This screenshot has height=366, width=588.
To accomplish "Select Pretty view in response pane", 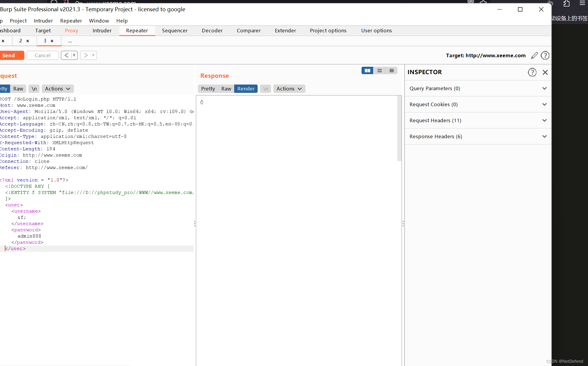I will tap(208, 89).
